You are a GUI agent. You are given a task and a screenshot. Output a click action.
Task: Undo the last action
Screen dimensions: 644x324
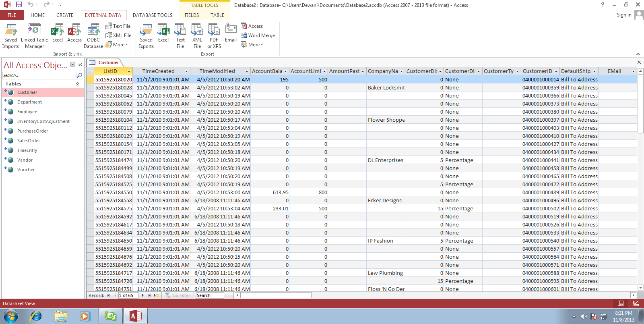tap(31, 4)
